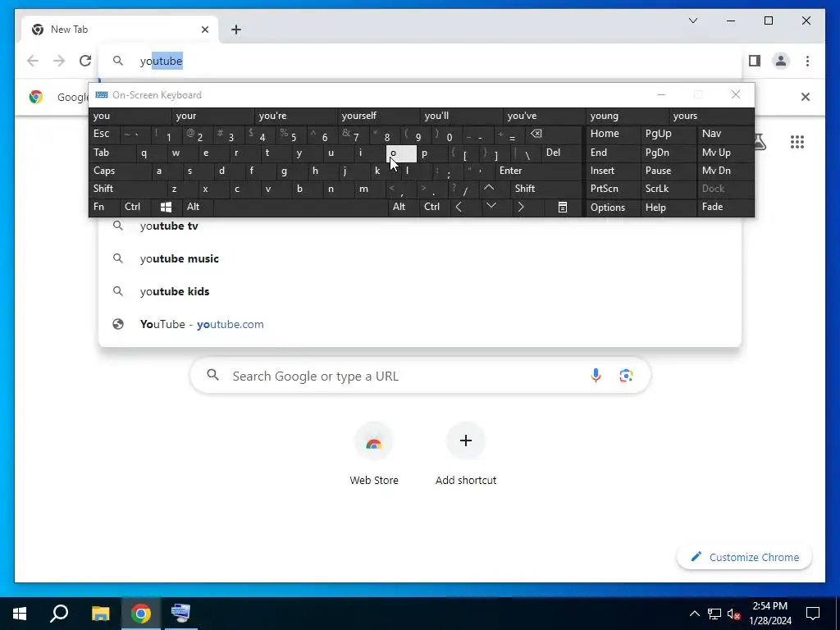The image size is (840, 630).
Task: Choose the "yourself" word prediction
Action: pyautogui.click(x=379, y=116)
